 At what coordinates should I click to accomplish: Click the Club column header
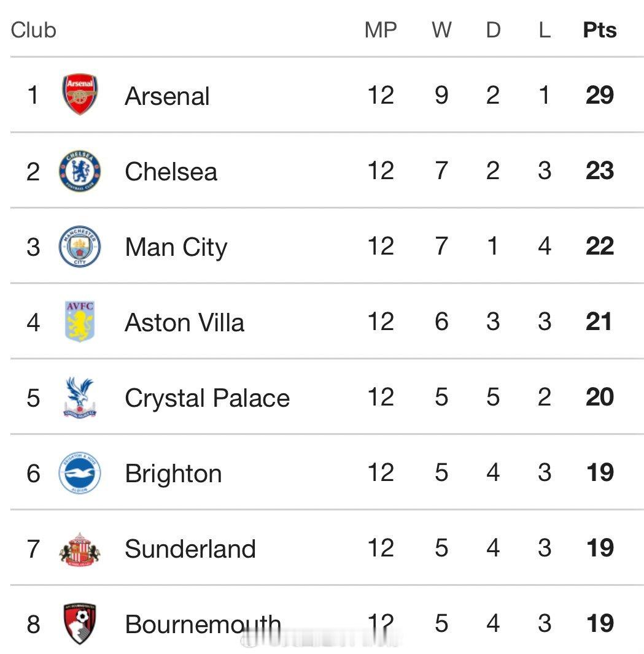(x=34, y=30)
